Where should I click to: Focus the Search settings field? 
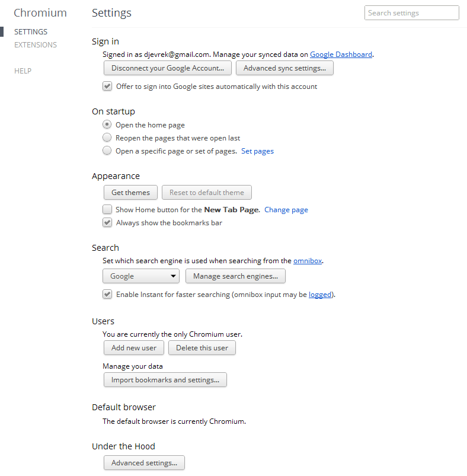click(411, 13)
